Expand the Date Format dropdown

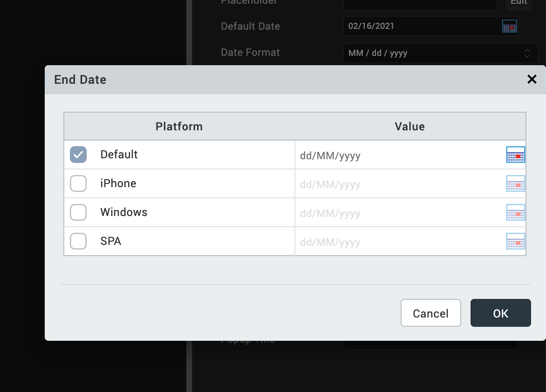[440, 53]
